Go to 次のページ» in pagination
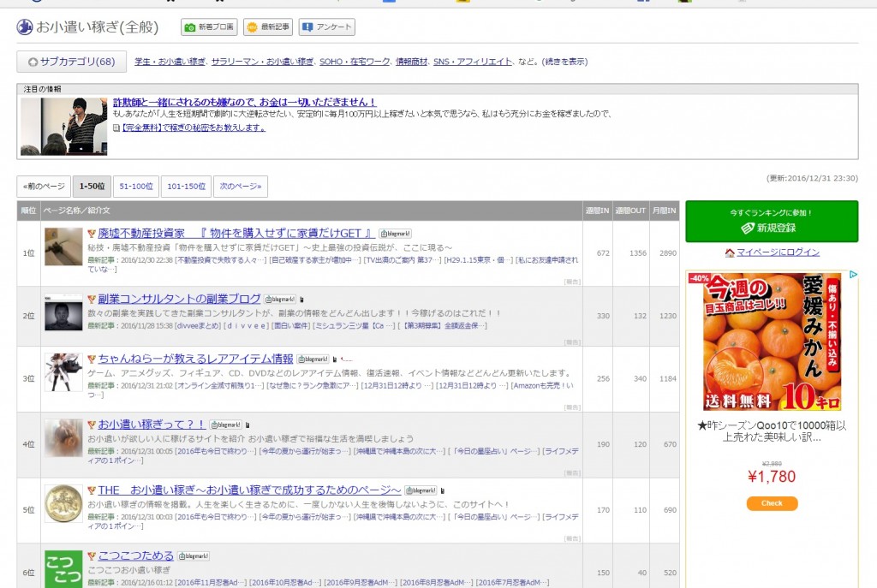This screenshot has width=877, height=588. (x=240, y=187)
